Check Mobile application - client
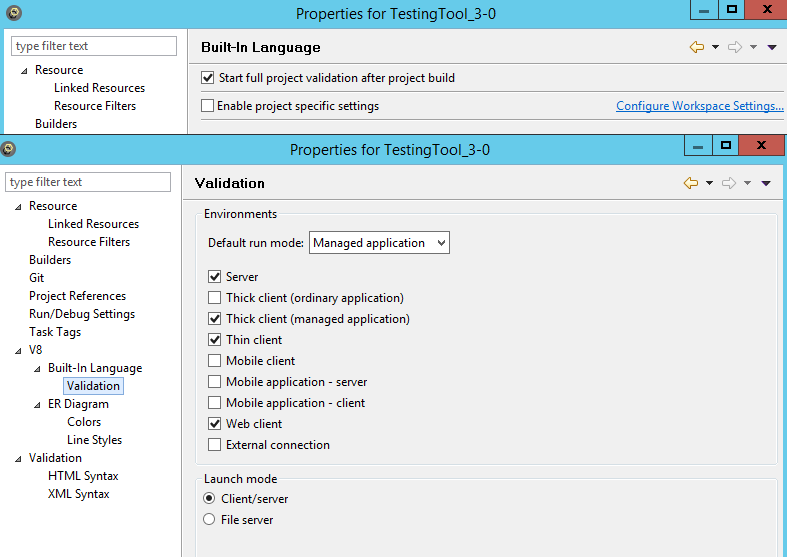The height and width of the screenshot is (557, 787). tap(214, 403)
